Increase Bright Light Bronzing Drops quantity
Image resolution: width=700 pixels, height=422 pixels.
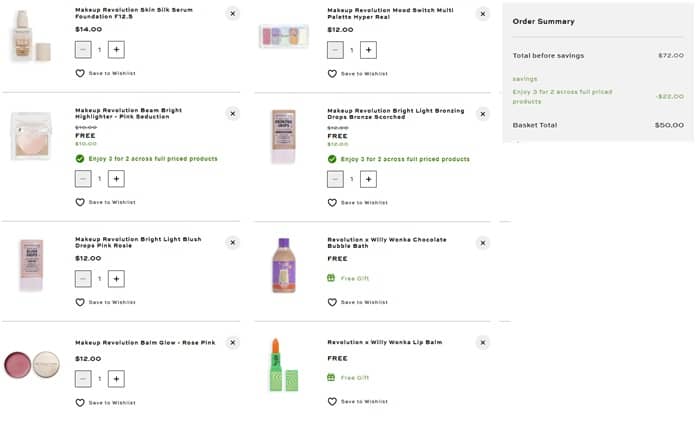(368, 179)
